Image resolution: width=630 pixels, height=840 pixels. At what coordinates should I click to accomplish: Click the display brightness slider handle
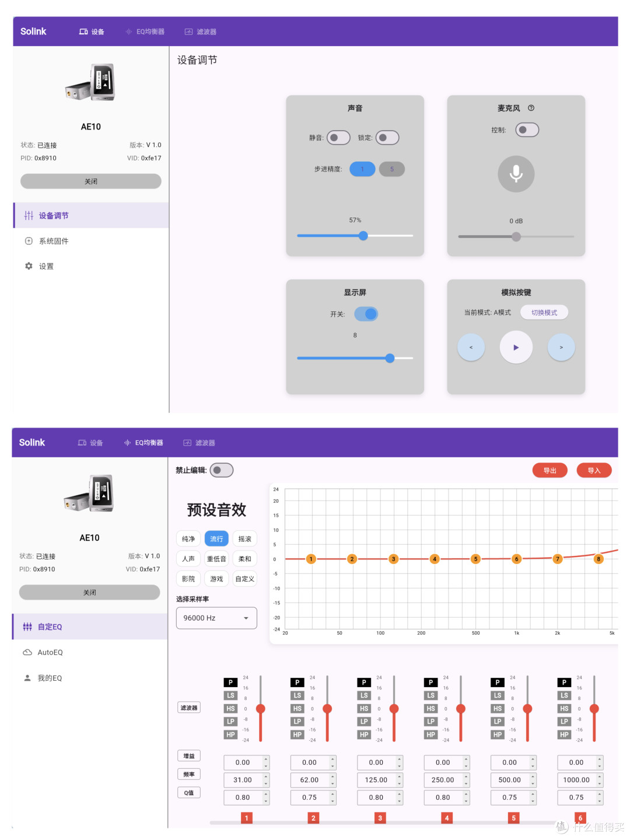pos(390,358)
